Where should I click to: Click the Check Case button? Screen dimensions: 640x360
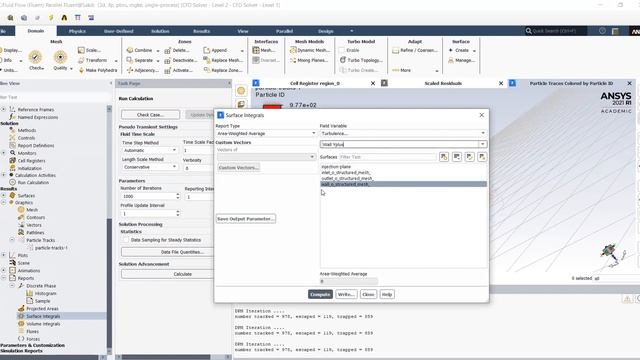[150, 115]
